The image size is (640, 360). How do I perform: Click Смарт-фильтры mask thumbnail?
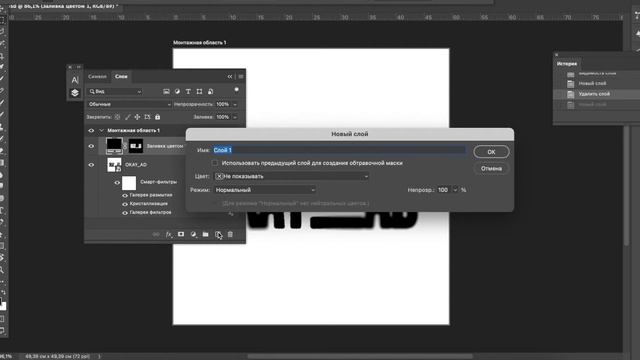point(129,183)
